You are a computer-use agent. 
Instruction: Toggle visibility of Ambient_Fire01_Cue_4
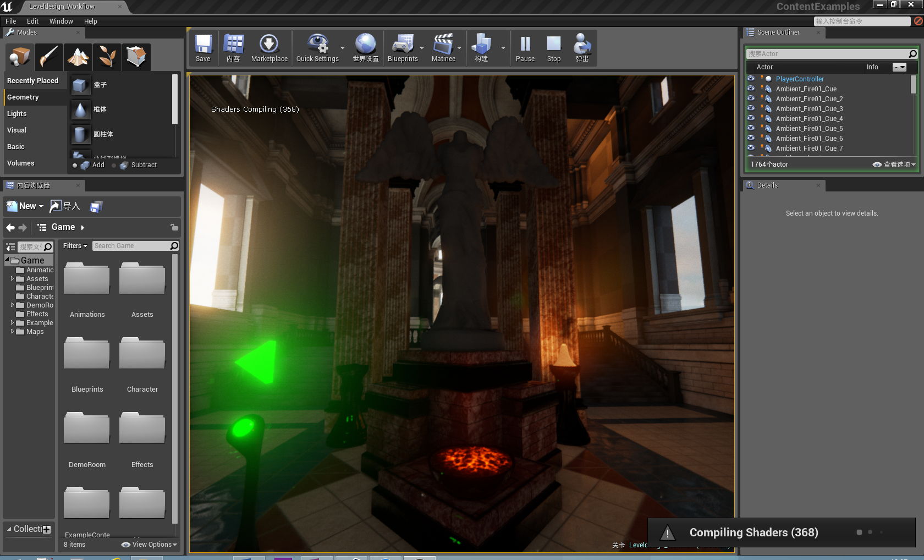pyautogui.click(x=751, y=118)
